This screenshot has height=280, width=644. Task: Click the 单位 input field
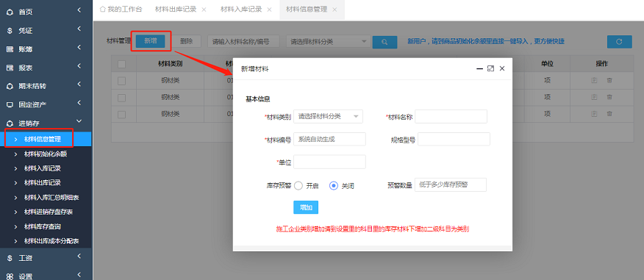click(x=330, y=162)
